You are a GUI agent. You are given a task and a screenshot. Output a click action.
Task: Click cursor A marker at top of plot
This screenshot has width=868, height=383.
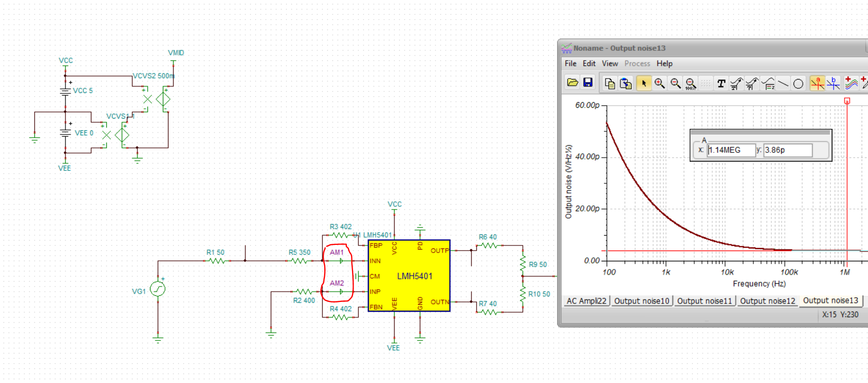click(x=847, y=101)
